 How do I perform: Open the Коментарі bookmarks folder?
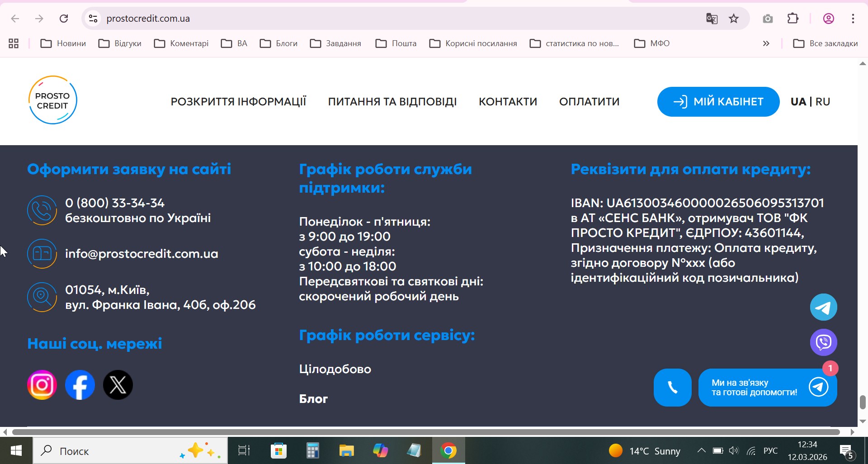pos(181,43)
